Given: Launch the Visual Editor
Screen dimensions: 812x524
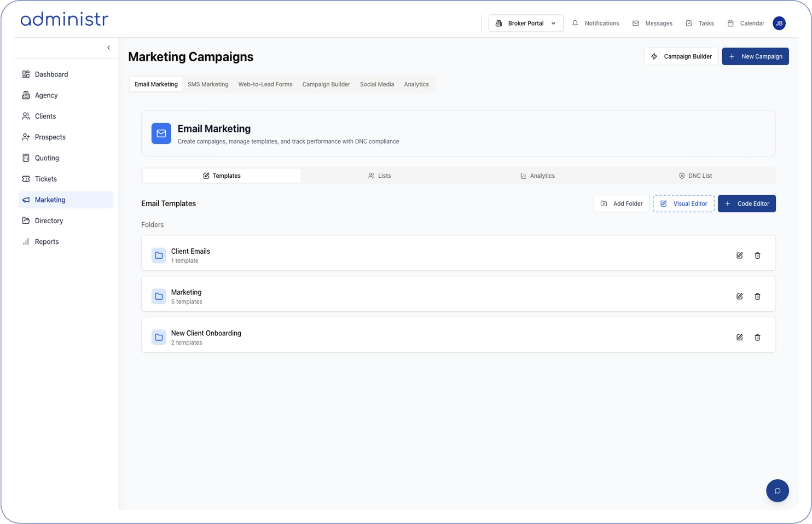Looking at the screenshot, I should tap(683, 203).
